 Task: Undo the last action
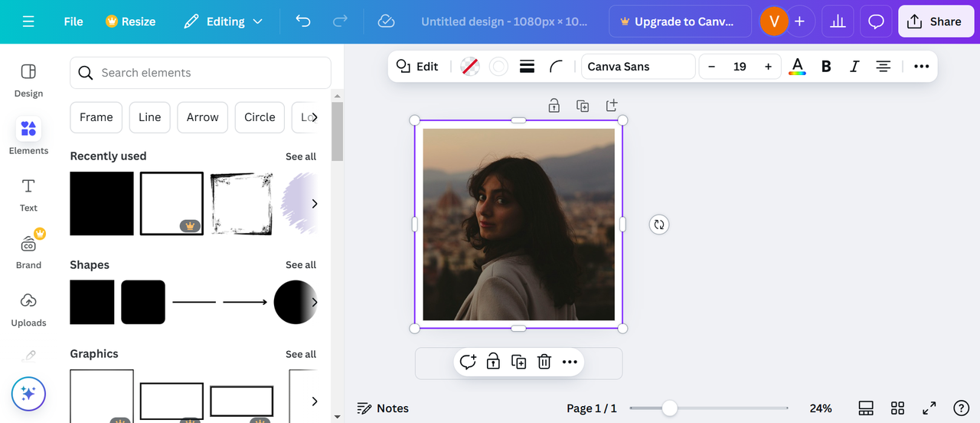[303, 21]
